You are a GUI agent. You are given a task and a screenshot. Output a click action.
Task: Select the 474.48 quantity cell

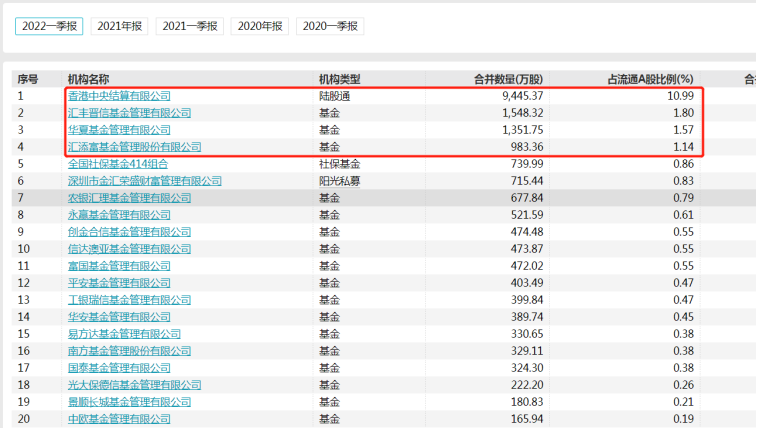click(x=527, y=232)
